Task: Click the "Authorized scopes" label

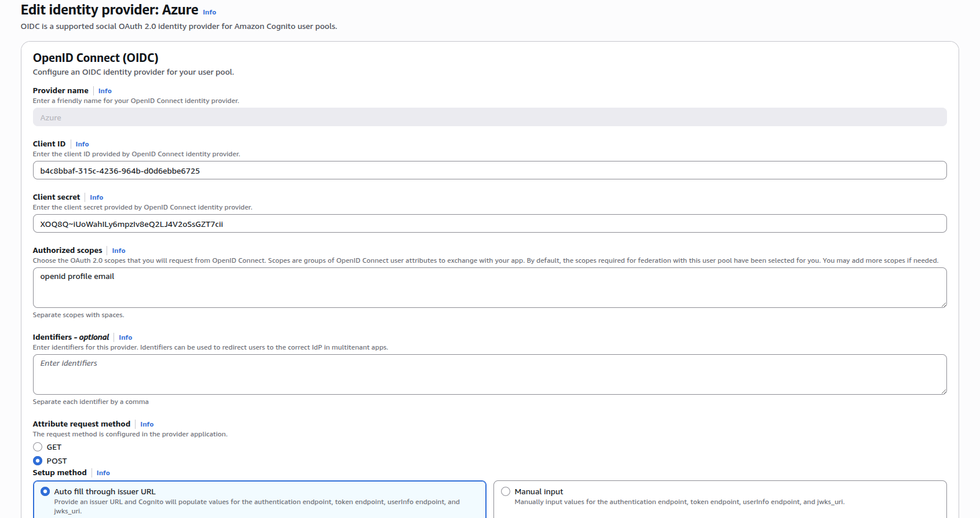Action: [x=68, y=251]
